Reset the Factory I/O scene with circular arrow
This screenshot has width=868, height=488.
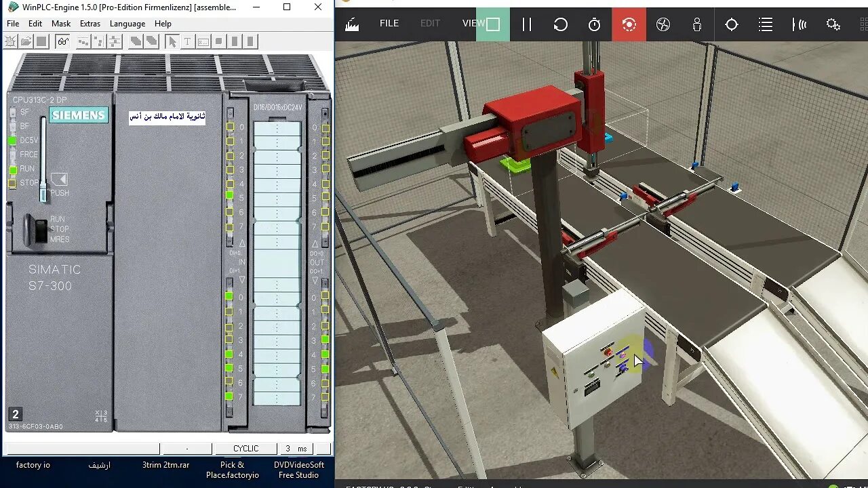561,24
